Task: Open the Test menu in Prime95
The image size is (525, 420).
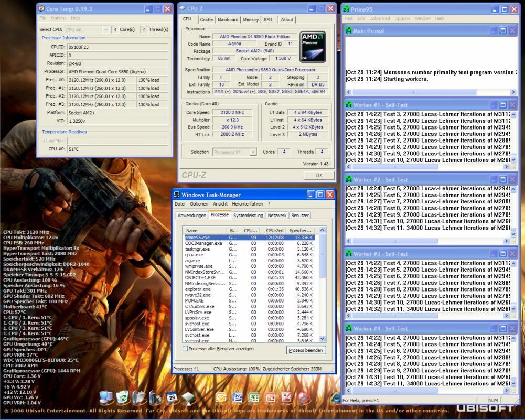Action: coord(348,18)
